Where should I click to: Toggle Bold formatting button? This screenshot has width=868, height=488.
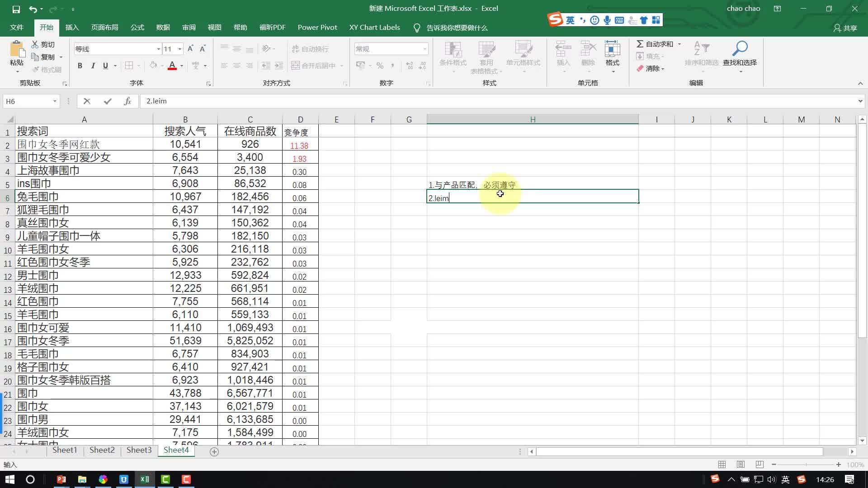click(x=80, y=66)
